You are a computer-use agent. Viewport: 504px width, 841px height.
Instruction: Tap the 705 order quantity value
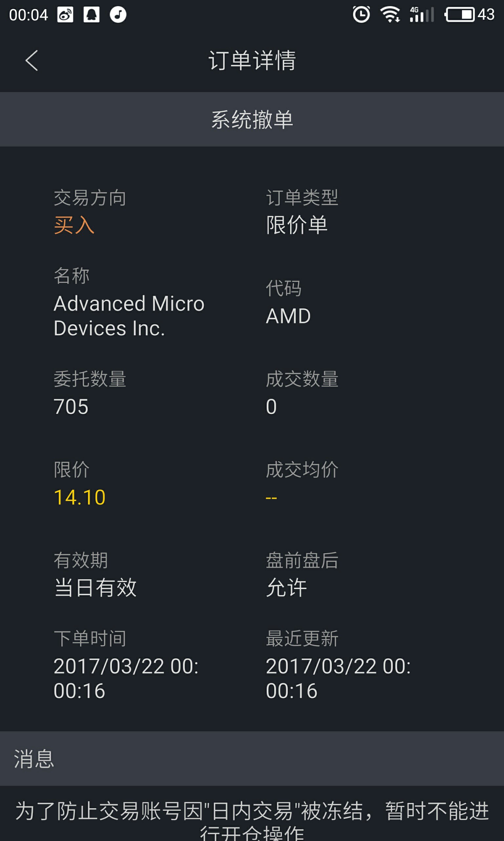tap(71, 407)
